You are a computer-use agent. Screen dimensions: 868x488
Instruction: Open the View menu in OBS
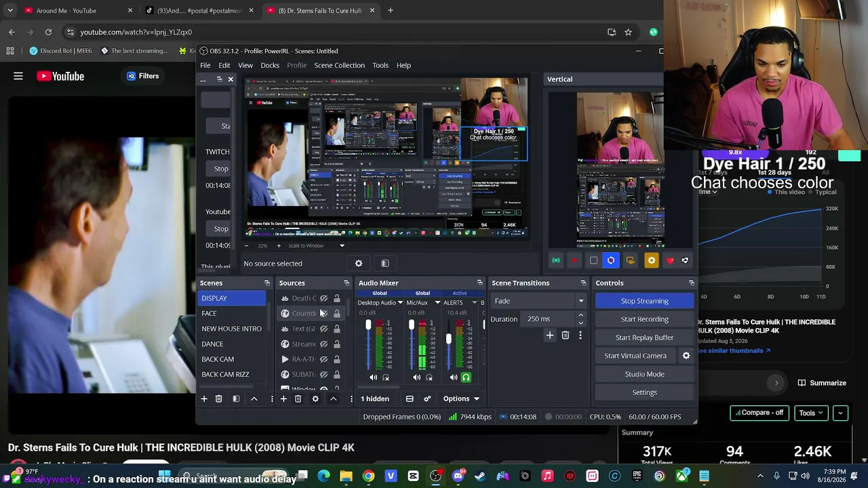245,65
